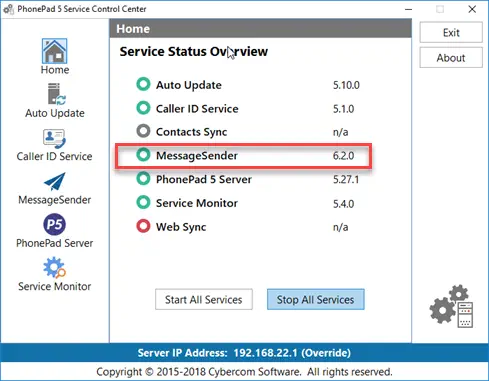Select the Caller ID Service contact card icon
489x381 pixels.
(54, 138)
